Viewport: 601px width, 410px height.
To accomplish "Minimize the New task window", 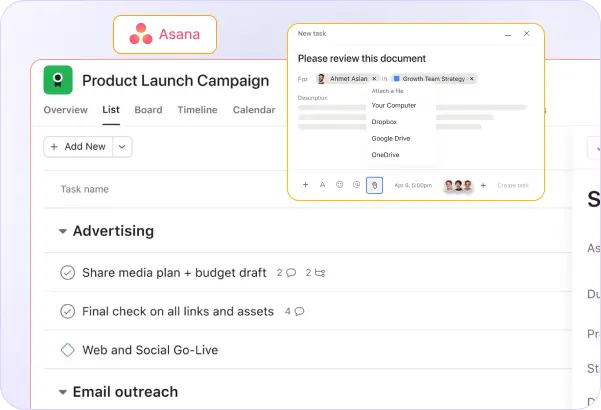I will pyautogui.click(x=508, y=34).
